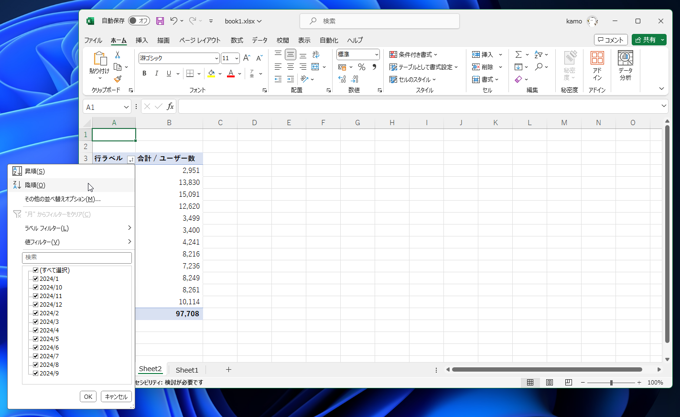Click the zoom slider in status bar

[611, 382]
